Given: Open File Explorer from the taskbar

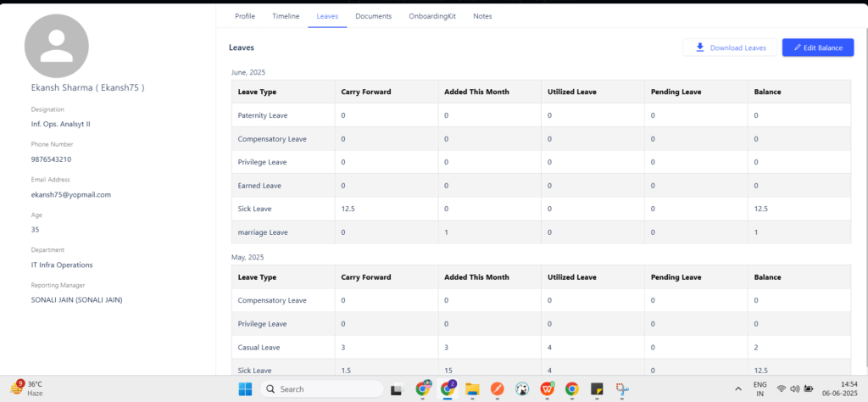Looking at the screenshot, I should (x=472, y=389).
